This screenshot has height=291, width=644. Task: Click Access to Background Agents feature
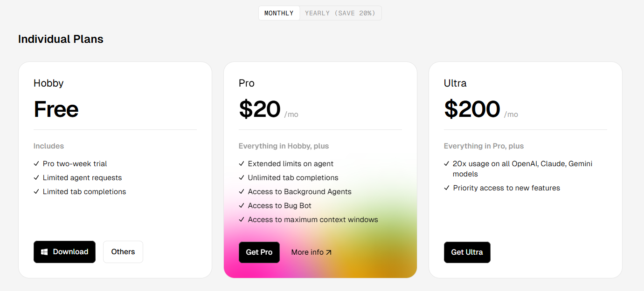[299, 192]
